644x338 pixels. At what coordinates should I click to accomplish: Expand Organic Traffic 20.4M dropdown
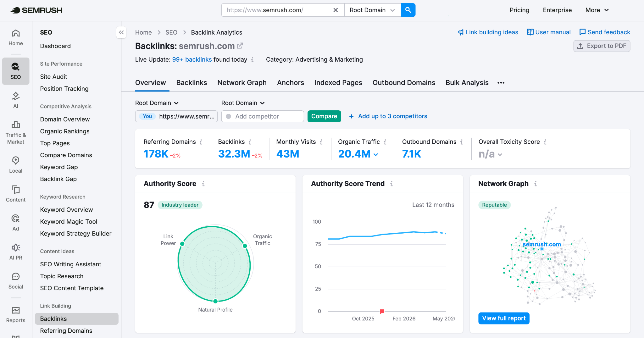coord(376,154)
